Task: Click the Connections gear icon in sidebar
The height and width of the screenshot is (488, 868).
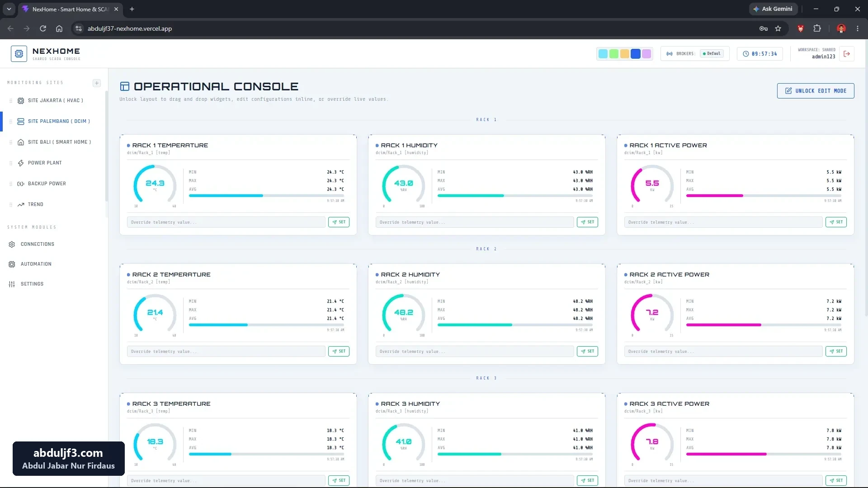Action: [x=12, y=244]
